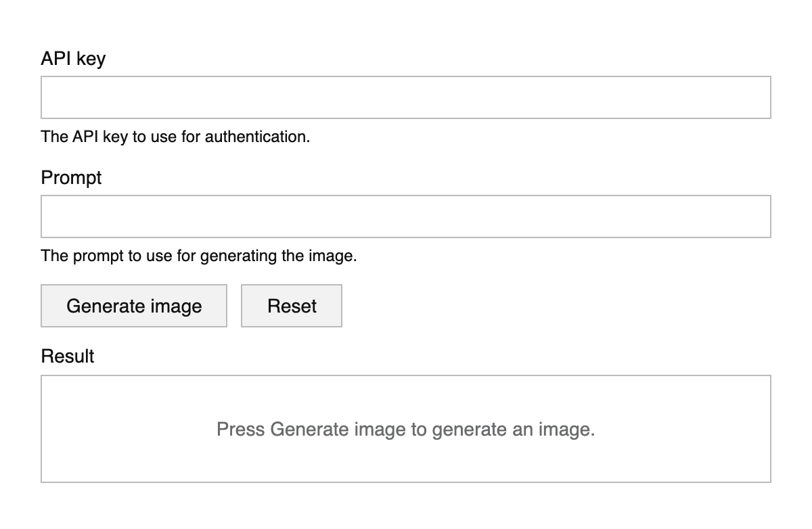Click the prompt description helper text
The width and height of the screenshot is (812, 529).
point(198,256)
